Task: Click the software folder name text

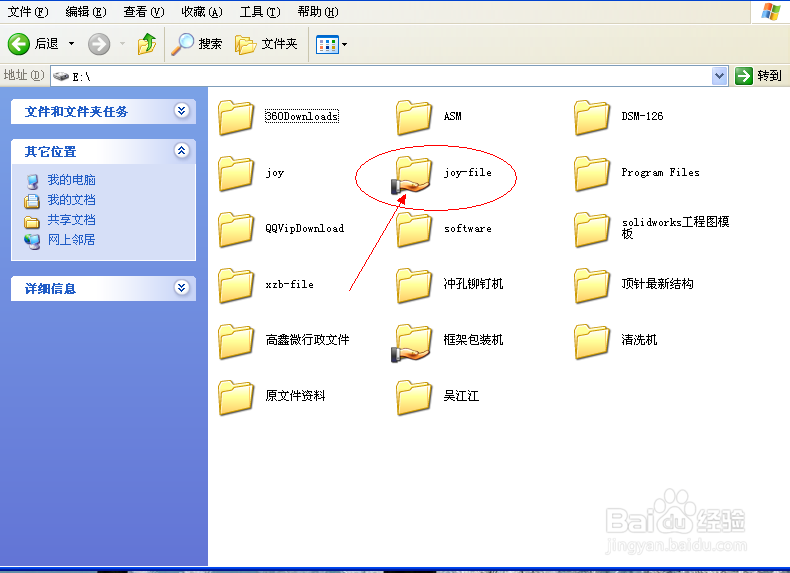Action: point(468,228)
